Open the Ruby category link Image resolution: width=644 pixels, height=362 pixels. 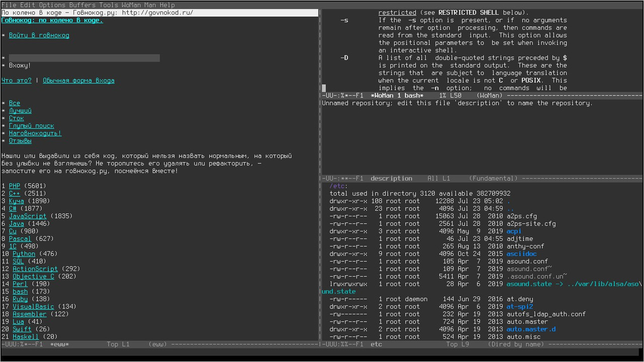pos(20,299)
